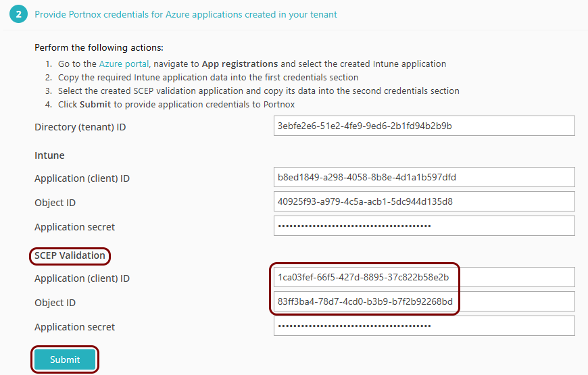
Task: Click the Intune Application secret label
Action: [74, 227]
